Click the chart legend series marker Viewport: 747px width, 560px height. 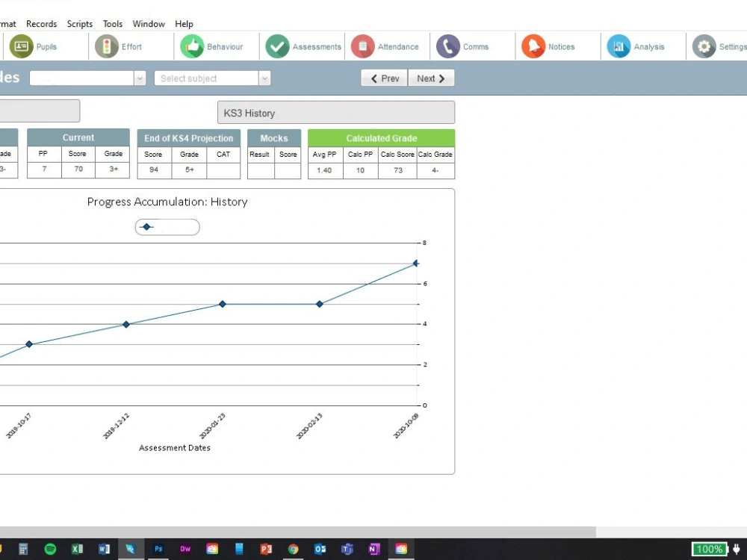[146, 227]
